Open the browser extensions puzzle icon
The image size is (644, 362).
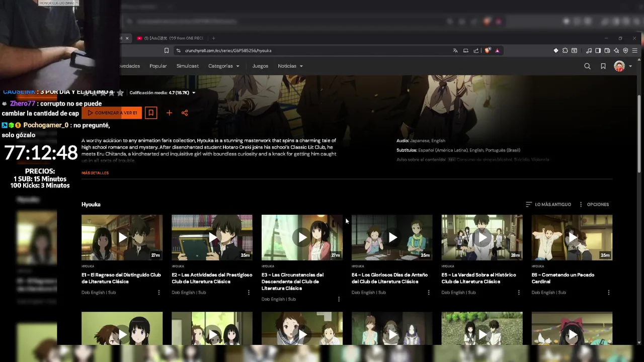pyautogui.click(x=565, y=50)
